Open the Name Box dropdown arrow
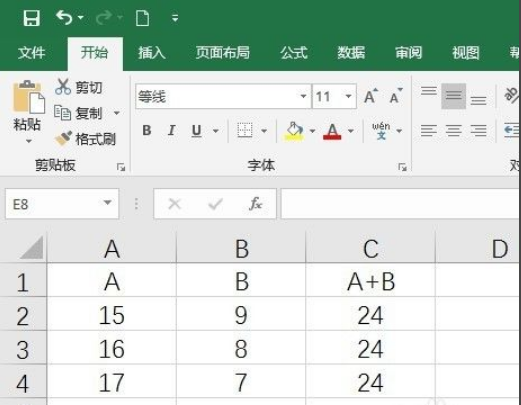 point(107,202)
